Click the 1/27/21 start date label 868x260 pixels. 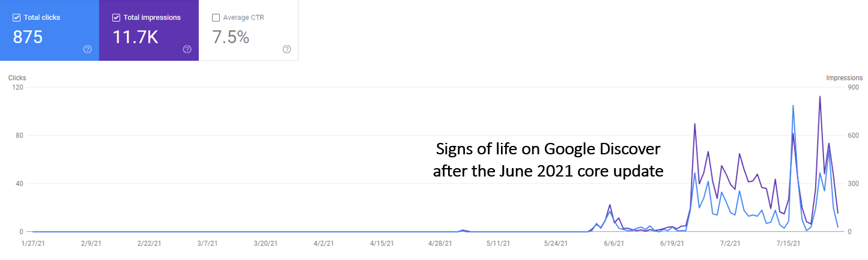32,244
